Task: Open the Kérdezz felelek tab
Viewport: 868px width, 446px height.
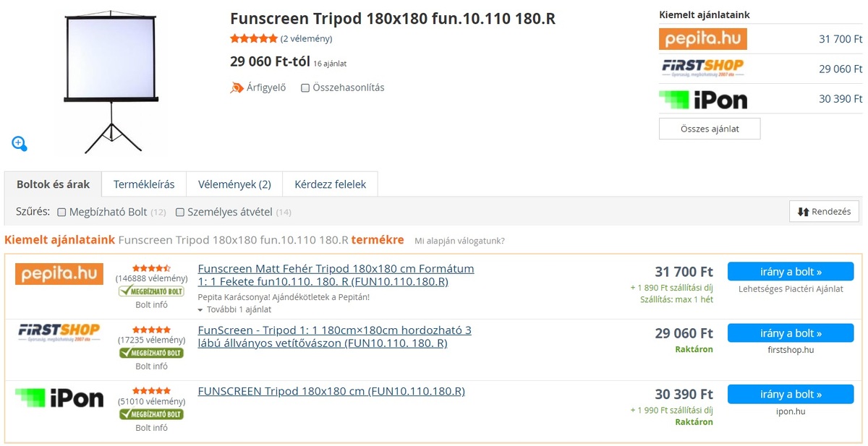Action: click(330, 184)
